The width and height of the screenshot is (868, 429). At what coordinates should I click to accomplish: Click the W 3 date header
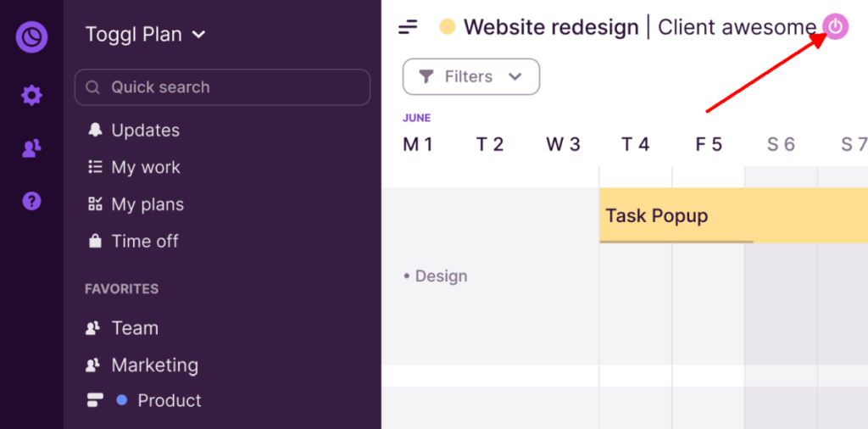tap(563, 144)
